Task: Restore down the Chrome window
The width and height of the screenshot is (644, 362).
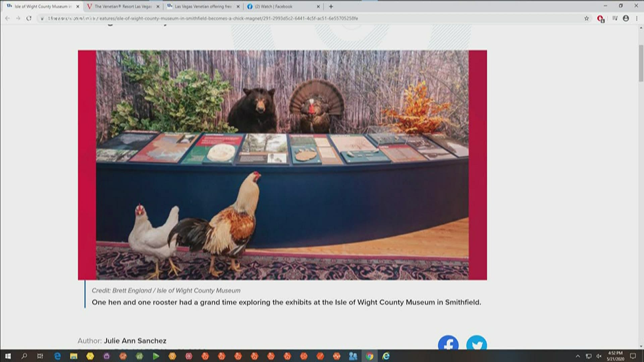Action: (621, 6)
